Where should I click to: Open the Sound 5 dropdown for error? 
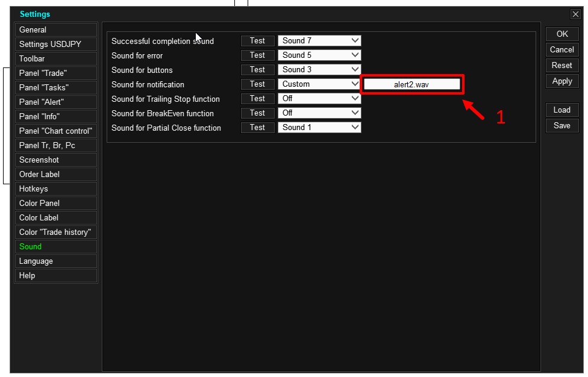click(319, 55)
